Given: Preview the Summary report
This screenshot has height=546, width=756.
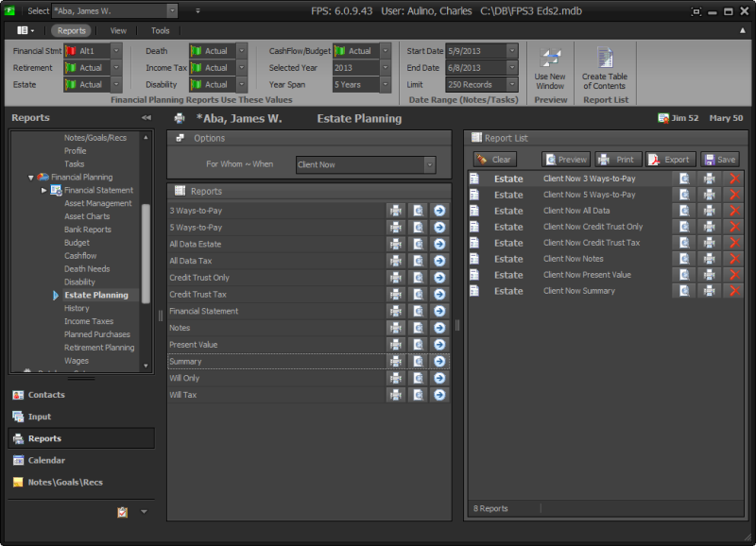Looking at the screenshot, I should point(418,362).
